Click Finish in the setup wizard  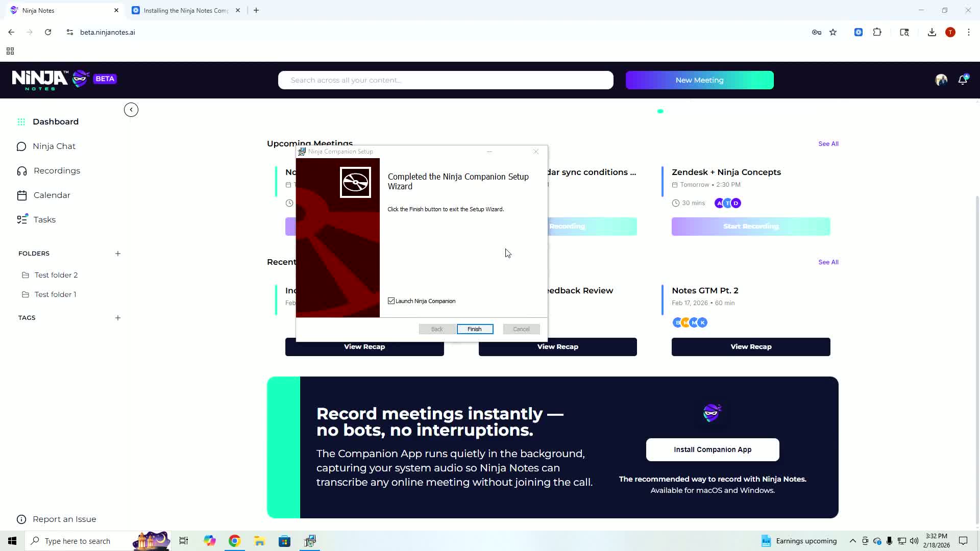pyautogui.click(x=475, y=329)
